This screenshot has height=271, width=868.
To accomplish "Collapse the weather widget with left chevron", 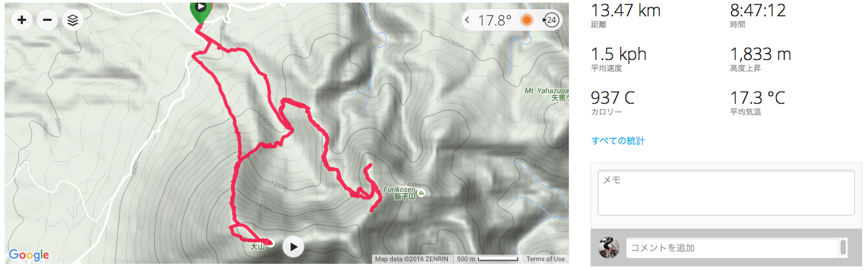I will (467, 20).
